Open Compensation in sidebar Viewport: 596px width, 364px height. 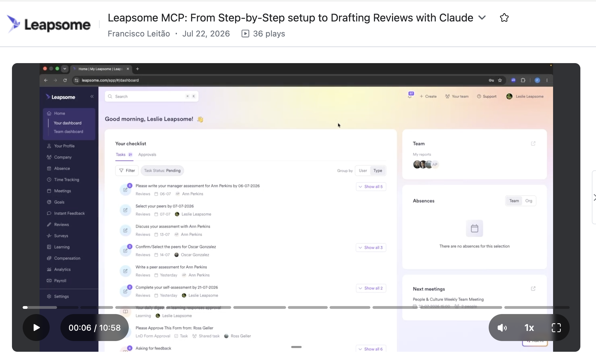[x=67, y=258]
